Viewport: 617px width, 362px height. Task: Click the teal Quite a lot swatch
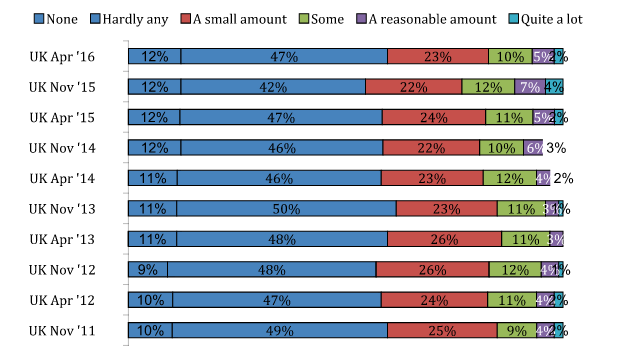pos(514,19)
